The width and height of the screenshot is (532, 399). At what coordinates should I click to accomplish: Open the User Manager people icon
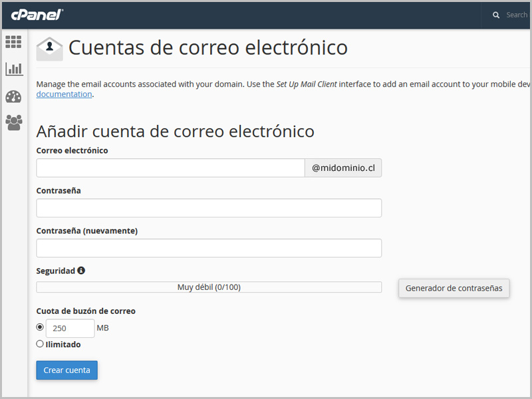point(13,122)
